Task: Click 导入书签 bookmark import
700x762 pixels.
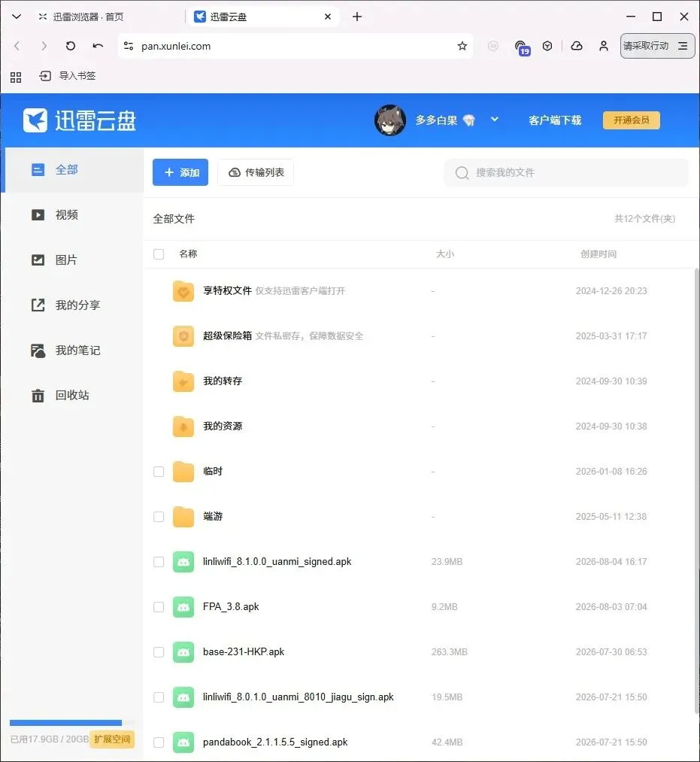Action: click(67, 76)
